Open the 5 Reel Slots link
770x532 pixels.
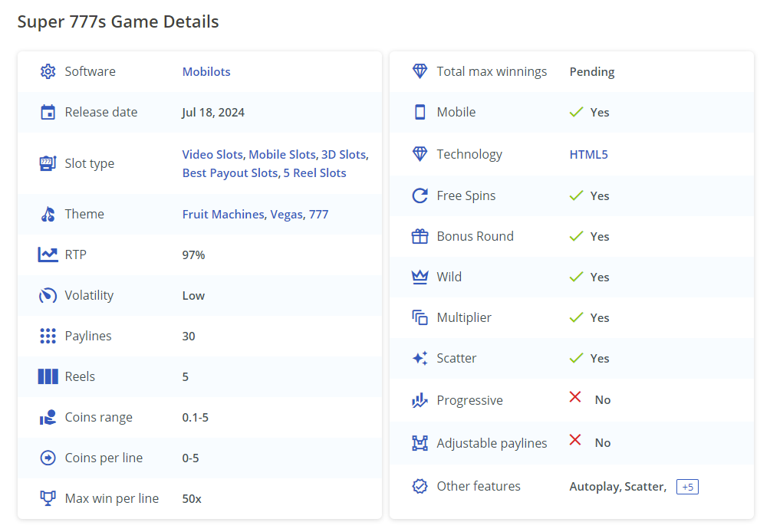(x=314, y=173)
